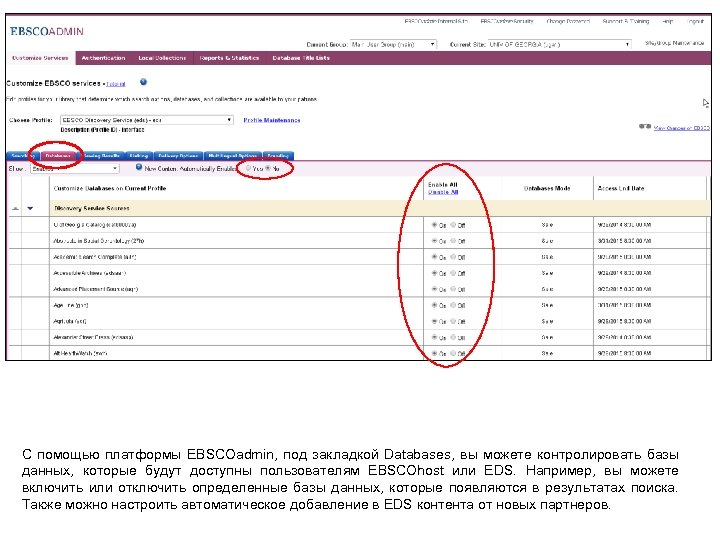Click the Disable All link
This screenshot has height=540, width=720.
tap(443, 192)
